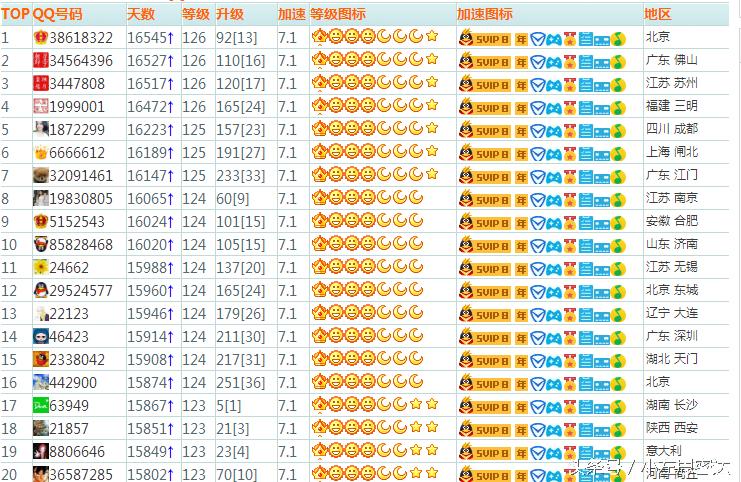Click the 广东 深圳 region cell
This screenshot has height=482, width=741.
pyautogui.click(x=671, y=336)
